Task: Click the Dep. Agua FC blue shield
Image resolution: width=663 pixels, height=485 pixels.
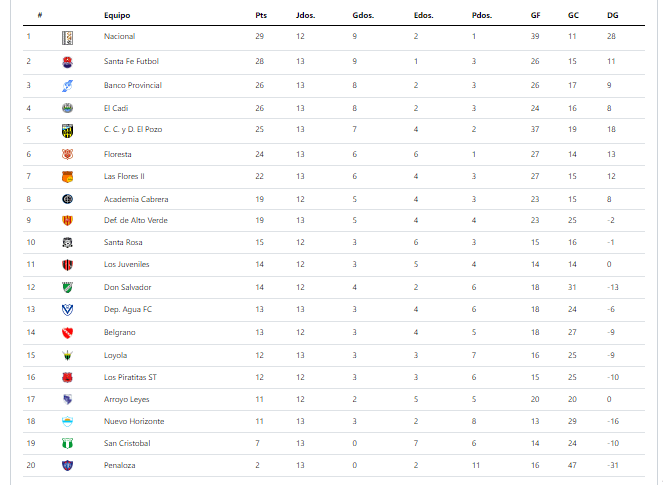Action: (x=67, y=310)
